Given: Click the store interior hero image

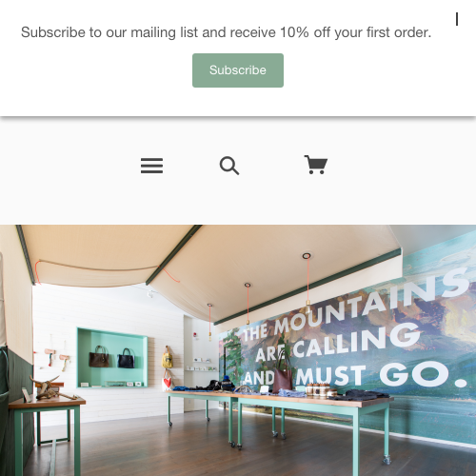Looking at the screenshot, I should [238, 350].
